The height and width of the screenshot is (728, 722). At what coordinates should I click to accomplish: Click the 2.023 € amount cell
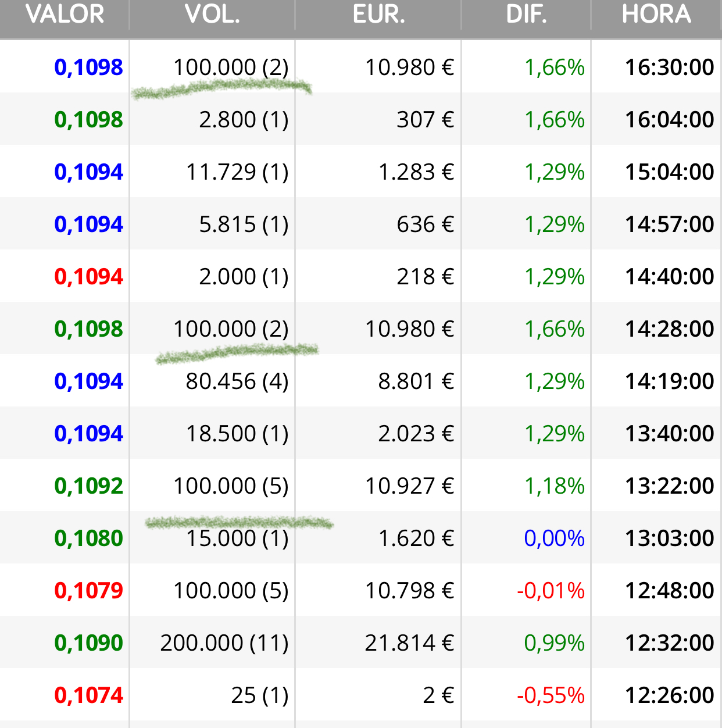pyautogui.click(x=416, y=434)
